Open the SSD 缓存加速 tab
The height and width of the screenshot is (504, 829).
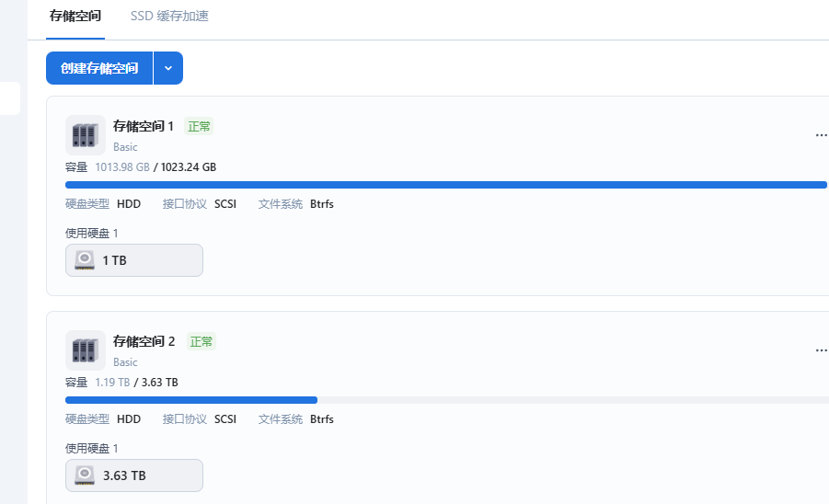coord(169,17)
